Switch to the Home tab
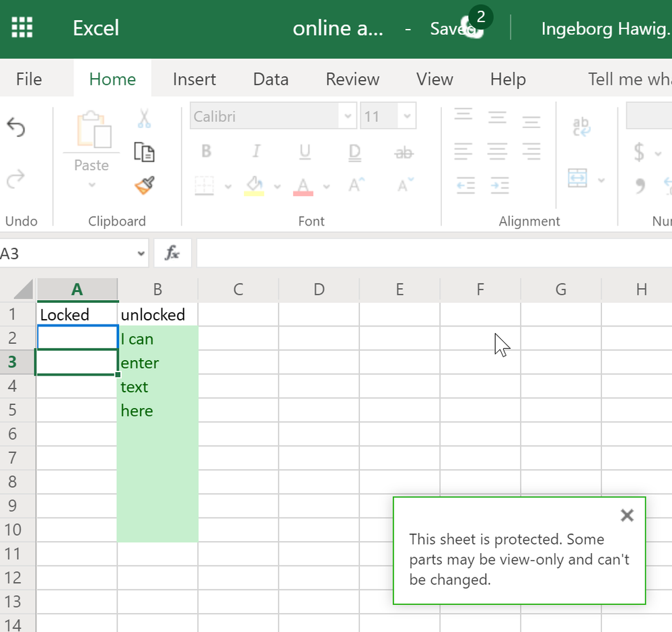Screen dimensions: 672x632 click(112, 79)
